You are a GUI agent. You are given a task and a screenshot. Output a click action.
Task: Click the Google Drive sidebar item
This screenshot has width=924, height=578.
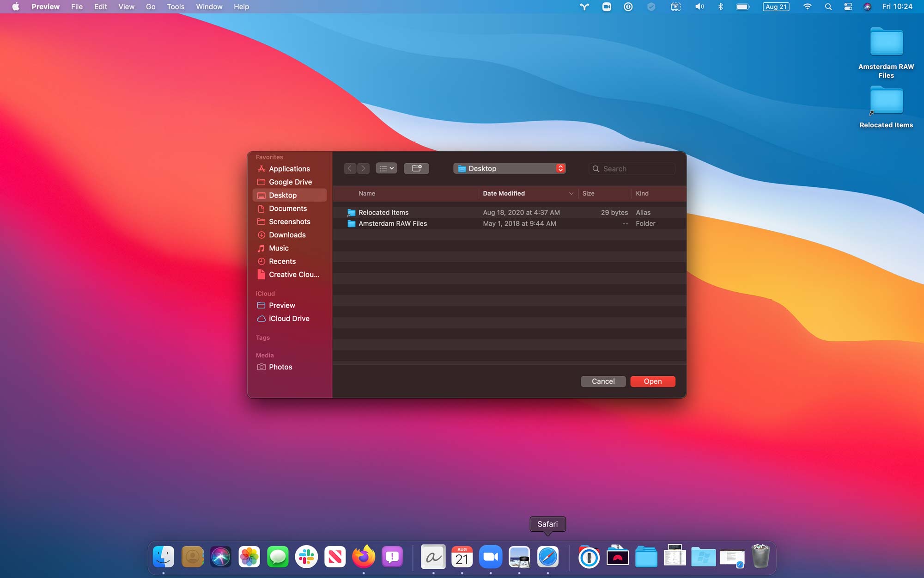[x=292, y=182]
